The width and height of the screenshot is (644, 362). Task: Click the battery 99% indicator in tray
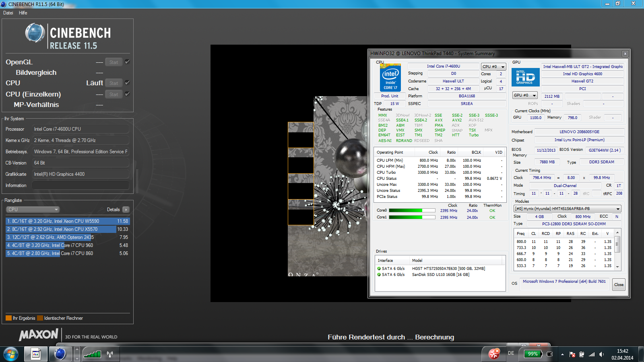click(x=533, y=354)
